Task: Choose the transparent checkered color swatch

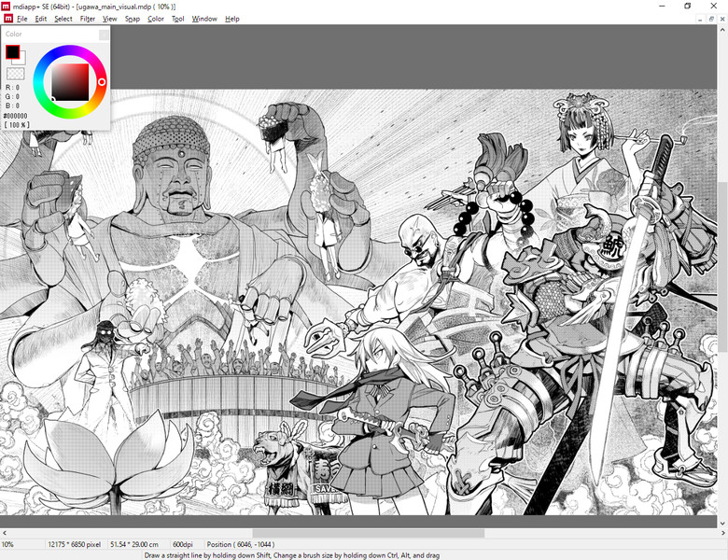Action: [15, 74]
